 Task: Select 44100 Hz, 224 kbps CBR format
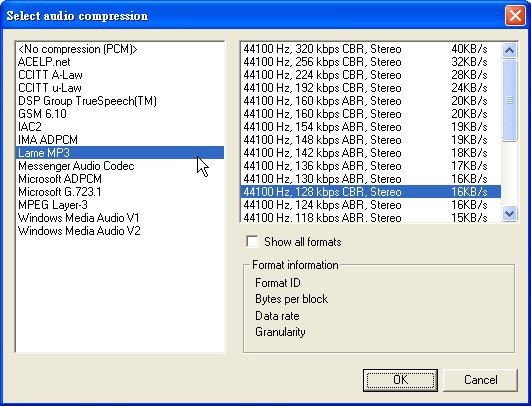tap(371, 75)
